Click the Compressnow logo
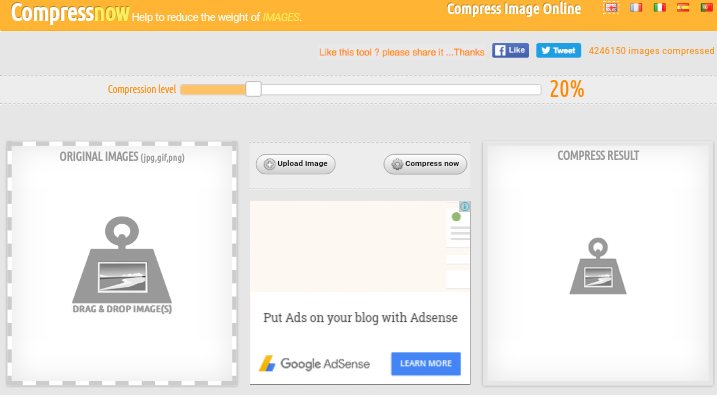717x395 pixels. point(70,13)
